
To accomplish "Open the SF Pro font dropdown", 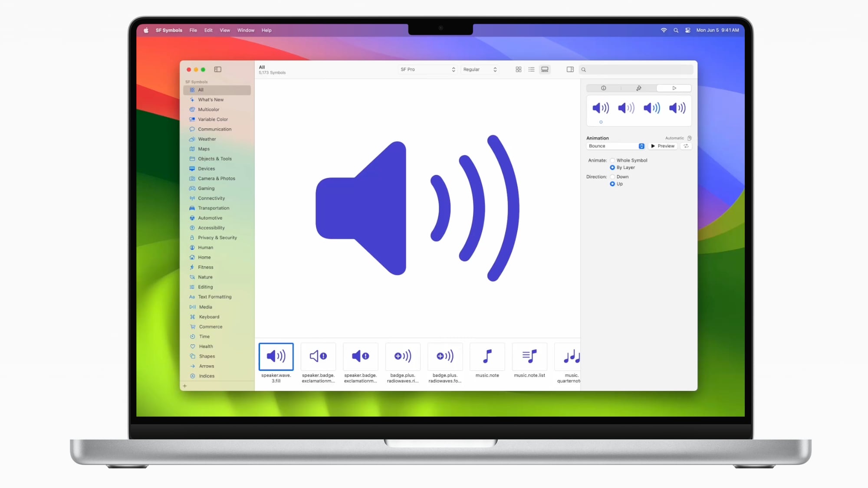I will (427, 69).
